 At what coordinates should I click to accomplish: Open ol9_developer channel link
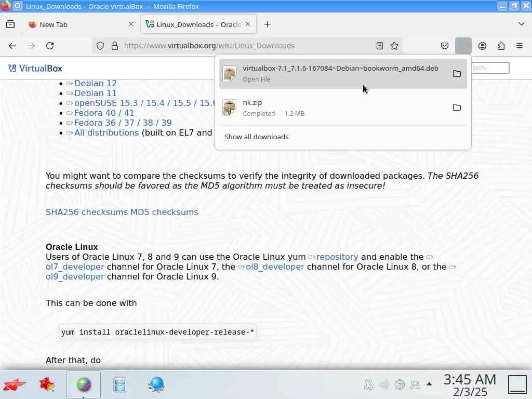pyautogui.click(x=75, y=277)
